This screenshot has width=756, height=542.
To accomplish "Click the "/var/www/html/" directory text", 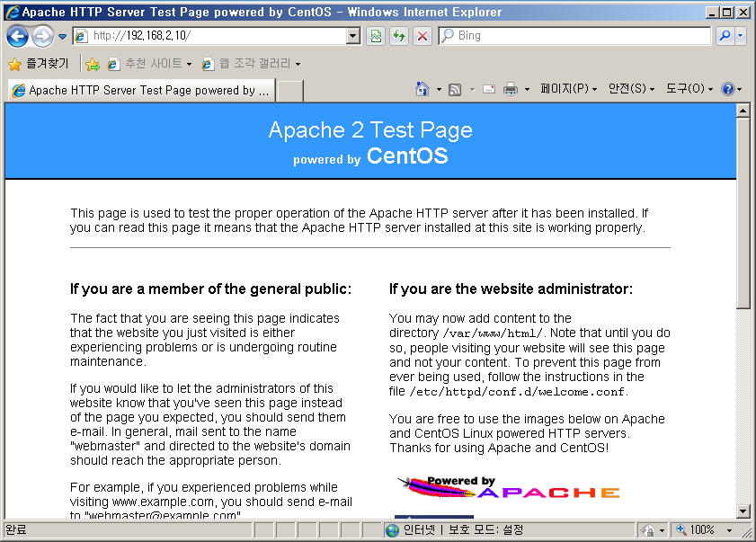I will coord(493,333).
